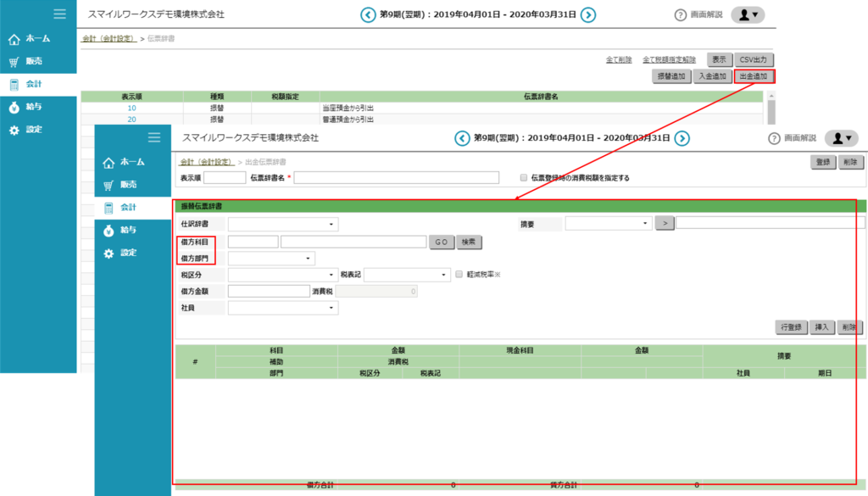Viewport: 868px width, 496px height.
Task: Click 表示順 link 20 in table
Action: [x=131, y=119]
